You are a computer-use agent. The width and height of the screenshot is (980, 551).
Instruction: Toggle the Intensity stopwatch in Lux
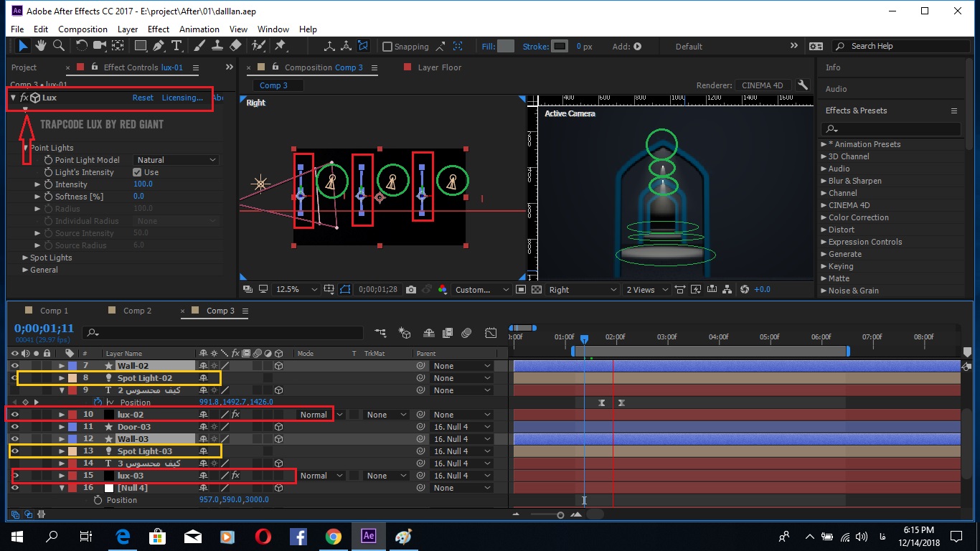[49, 184]
